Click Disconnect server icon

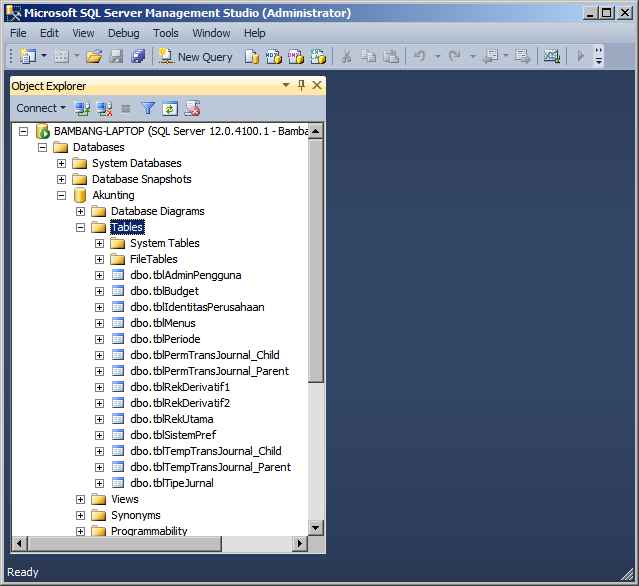[x=104, y=108]
